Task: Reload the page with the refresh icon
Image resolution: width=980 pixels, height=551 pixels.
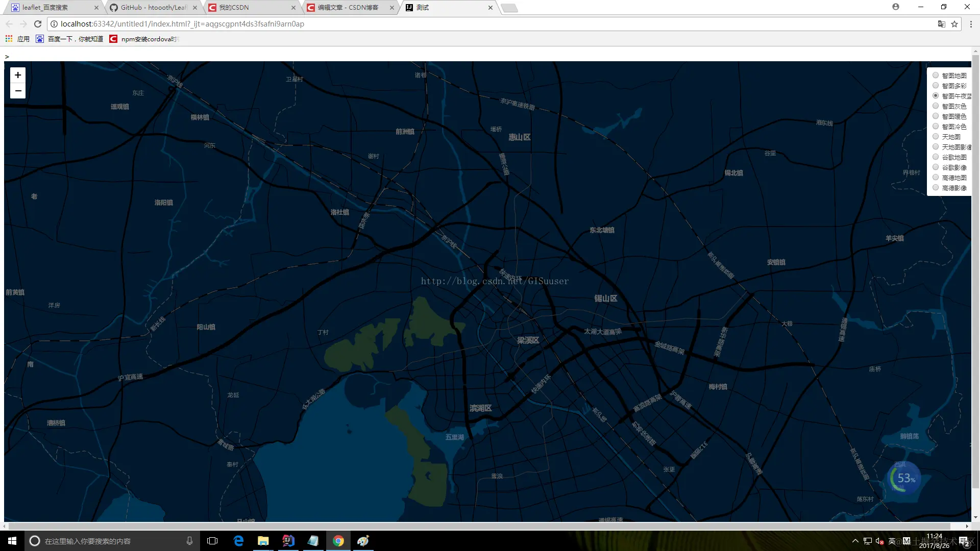Action: point(37,24)
